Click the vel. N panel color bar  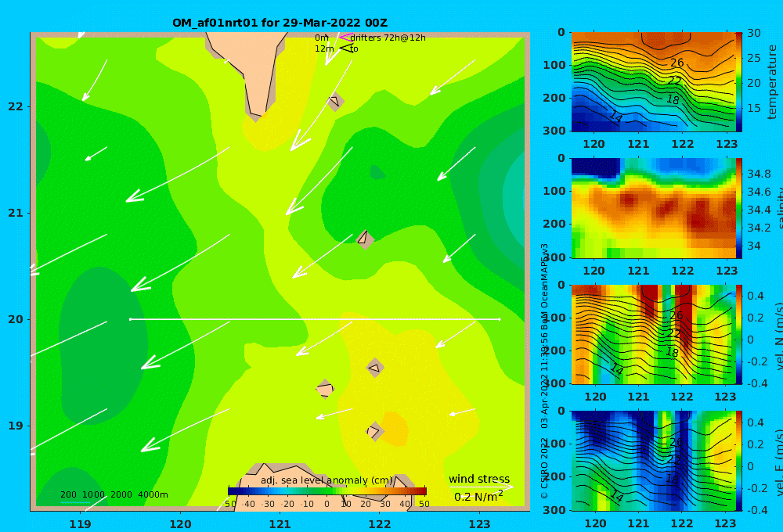[x=738, y=334]
